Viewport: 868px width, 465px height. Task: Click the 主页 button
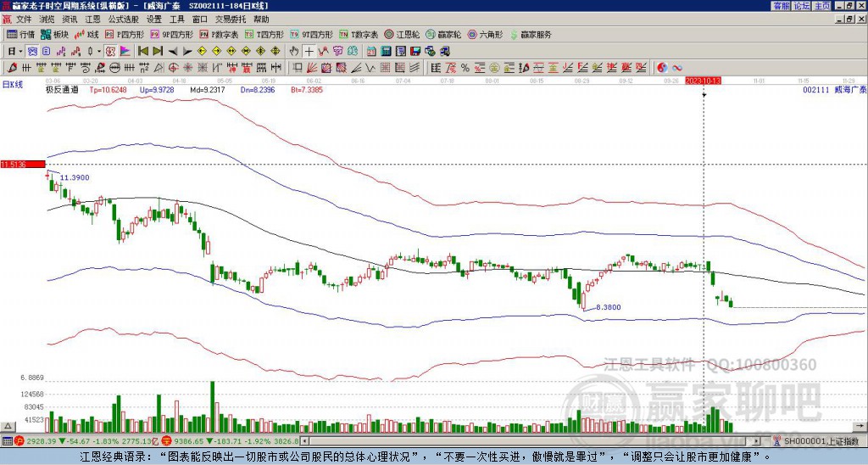[822, 6]
